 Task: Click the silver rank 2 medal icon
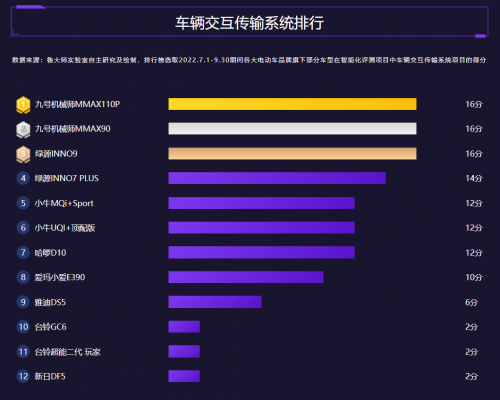23,130
